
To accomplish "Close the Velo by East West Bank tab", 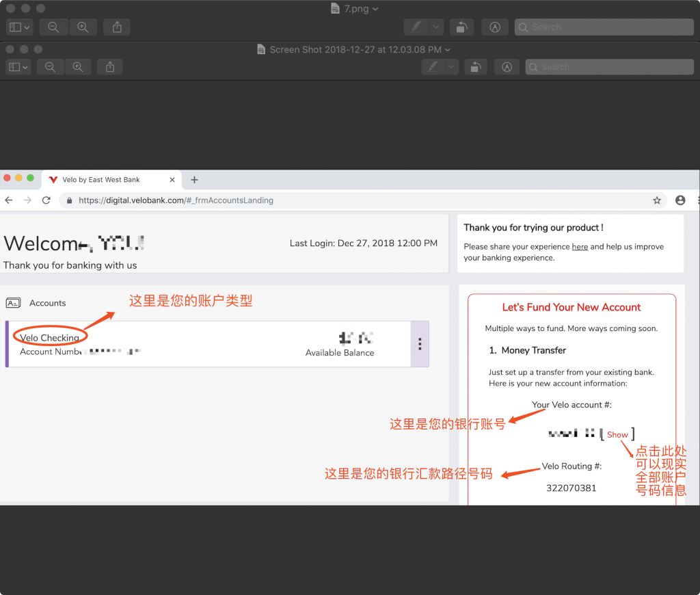I will 172,180.
